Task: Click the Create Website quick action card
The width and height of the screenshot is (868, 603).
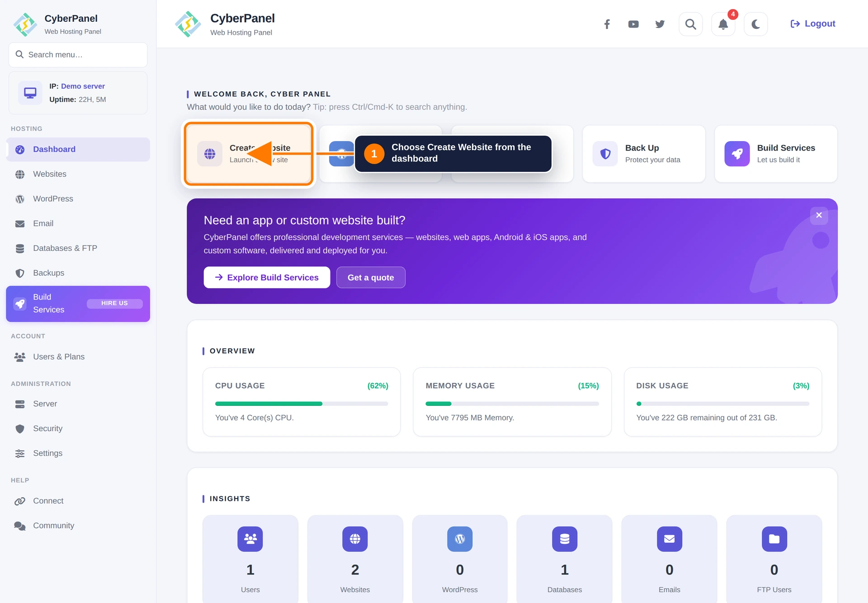Action: tap(248, 154)
